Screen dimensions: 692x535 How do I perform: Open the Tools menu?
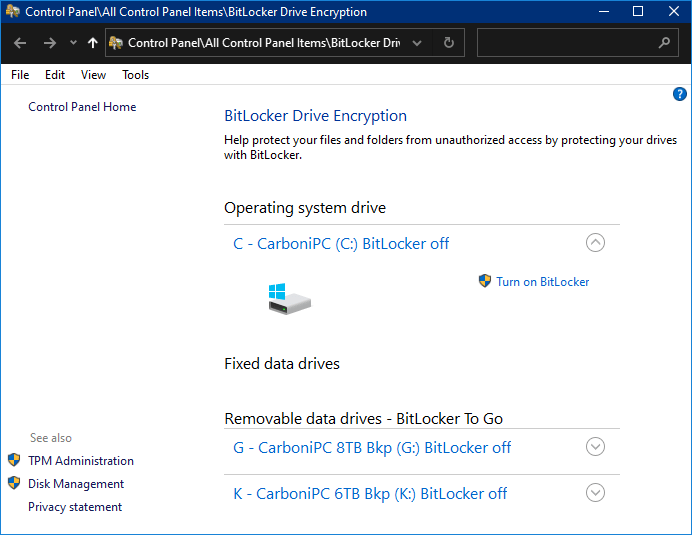pyautogui.click(x=135, y=75)
